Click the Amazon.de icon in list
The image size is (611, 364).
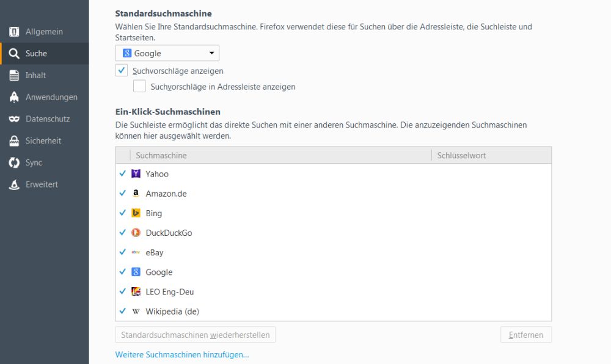coord(136,194)
